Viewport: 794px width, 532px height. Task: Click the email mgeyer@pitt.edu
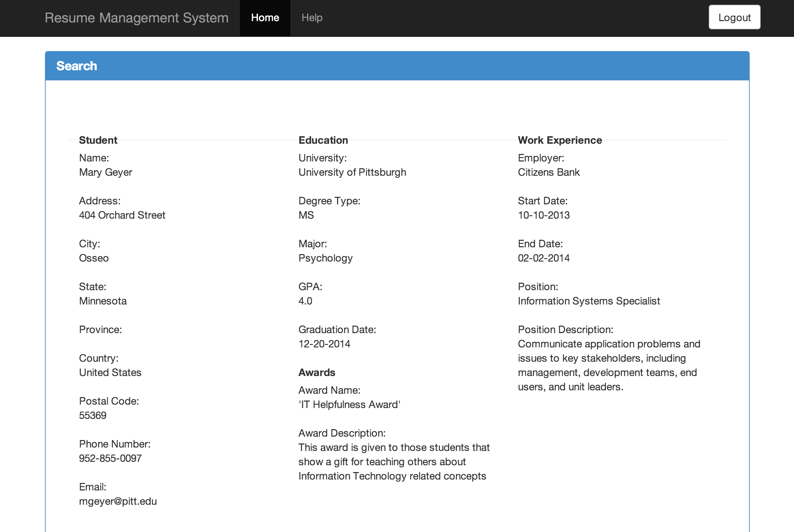118,501
